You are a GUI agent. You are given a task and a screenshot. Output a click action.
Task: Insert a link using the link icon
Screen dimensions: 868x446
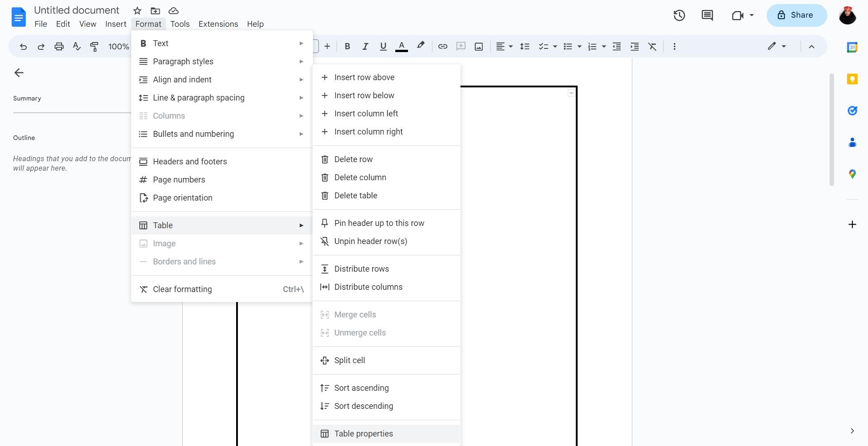tap(442, 46)
